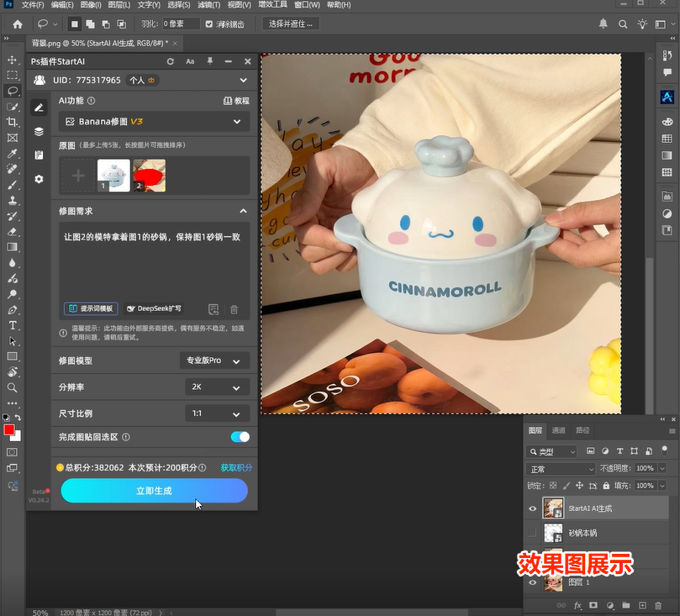Toggle paste result back to selection switch
Image resolution: width=680 pixels, height=616 pixels.
click(x=240, y=437)
